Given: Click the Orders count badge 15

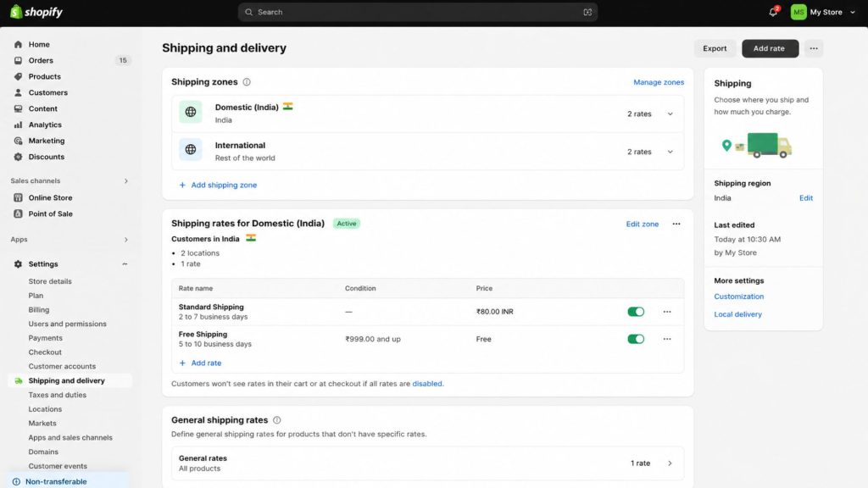Looking at the screenshot, I should click(x=123, y=60).
